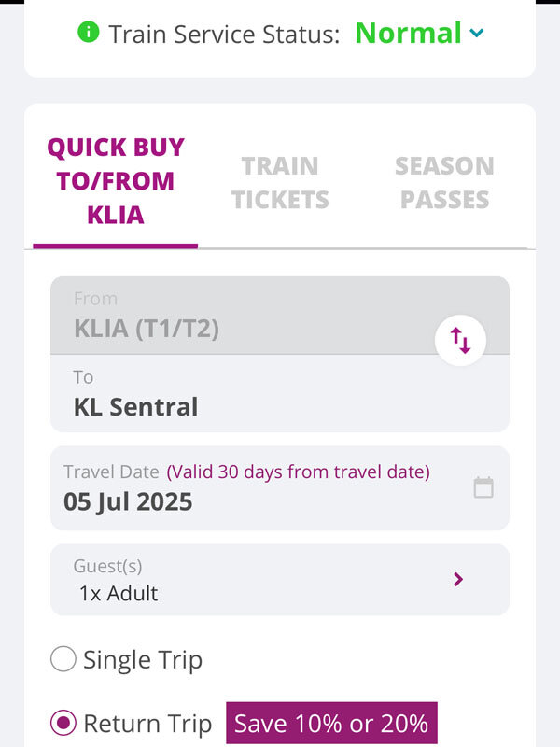The image size is (560, 747).
Task: Swap the From and To stations
Action: [460, 340]
